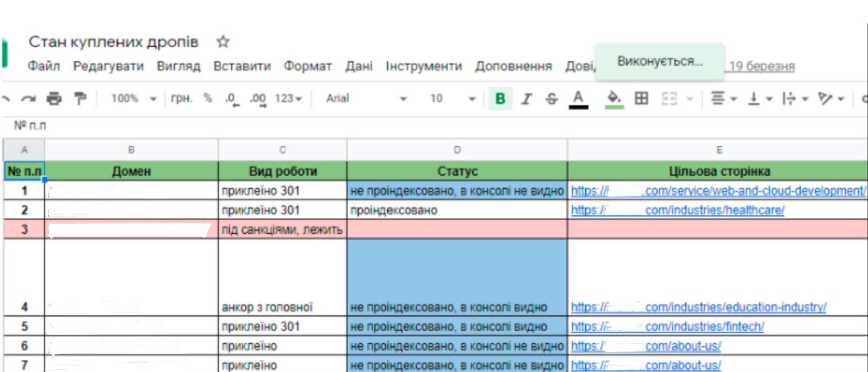The height and width of the screenshot is (372, 868).
Task: Select the 'проіндексовано' status cell in row 2
Action: coord(457,210)
